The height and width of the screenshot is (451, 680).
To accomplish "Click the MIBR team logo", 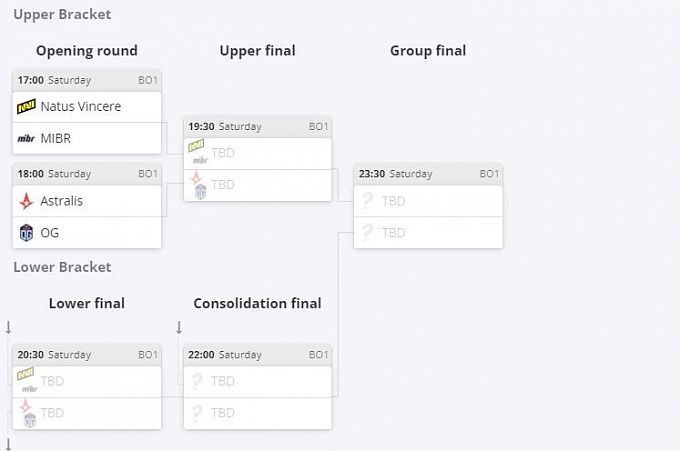I will (x=27, y=138).
